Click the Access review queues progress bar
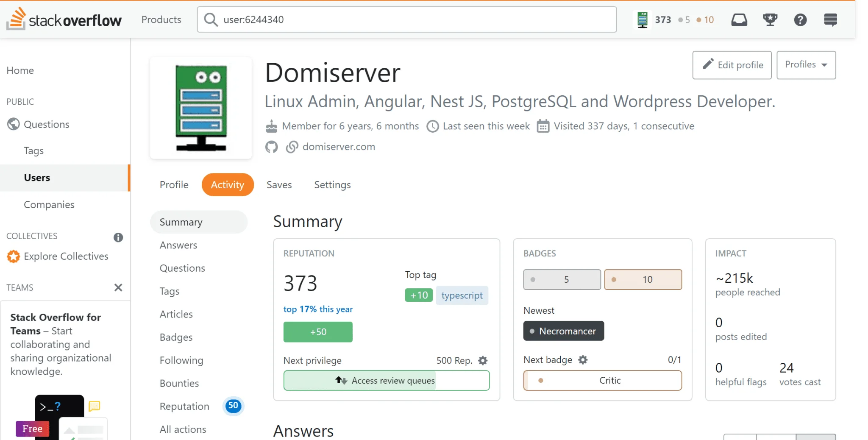Image resolution: width=868 pixels, height=440 pixels. coord(386,381)
